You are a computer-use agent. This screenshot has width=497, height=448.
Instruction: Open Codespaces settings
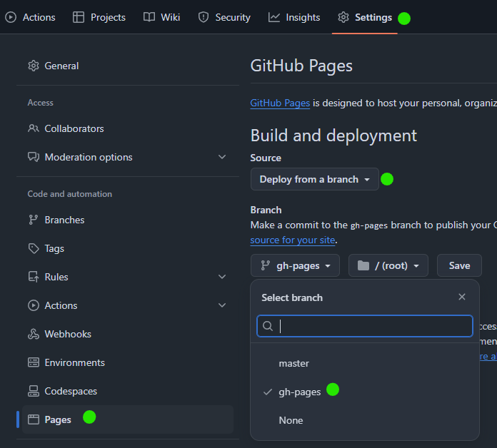click(127, 391)
